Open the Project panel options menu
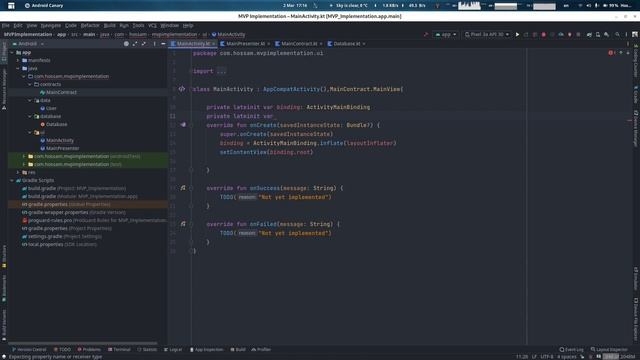The width and height of the screenshot is (640, 360). (154, 44)
